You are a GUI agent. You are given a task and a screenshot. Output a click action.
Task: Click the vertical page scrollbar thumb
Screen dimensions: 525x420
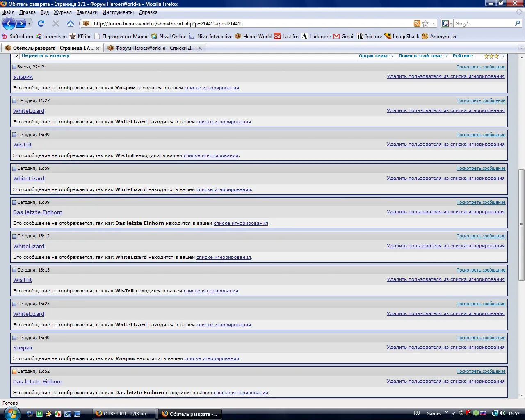click(x=522, y=225)
